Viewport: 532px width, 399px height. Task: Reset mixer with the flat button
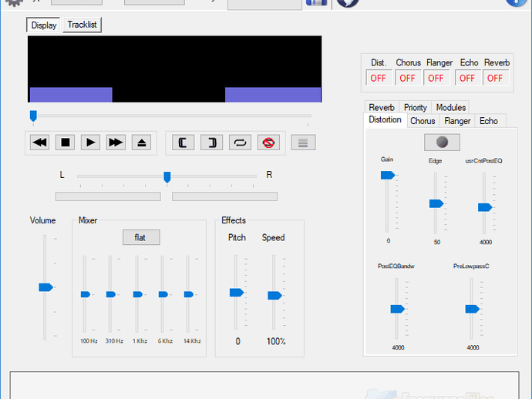coord(141,237)
